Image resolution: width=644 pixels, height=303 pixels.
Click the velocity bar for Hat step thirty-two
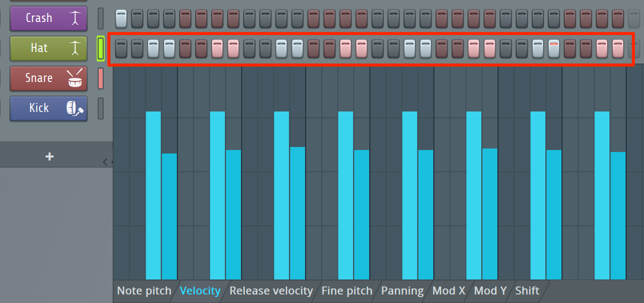click(618, 215)
